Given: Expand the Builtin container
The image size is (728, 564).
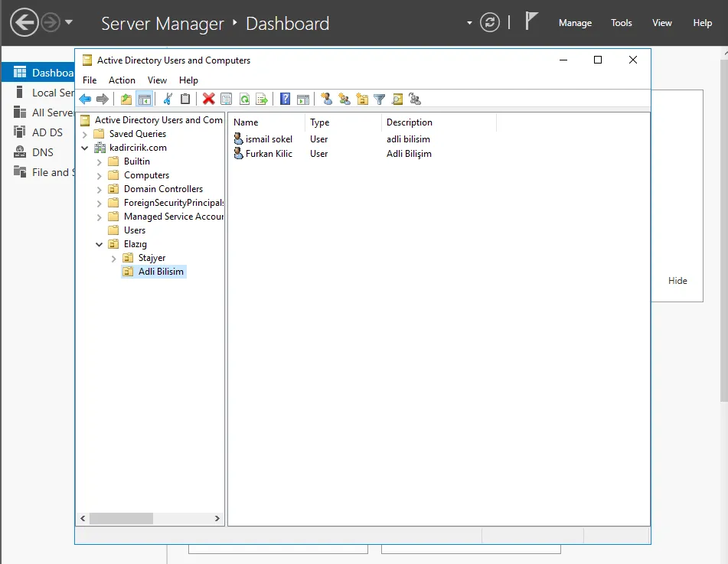Looking at the screenshot, I should [99, 162].
